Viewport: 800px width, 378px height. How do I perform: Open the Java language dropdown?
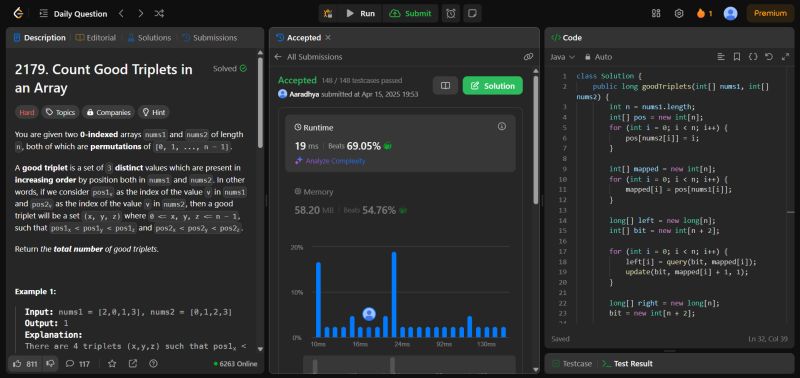click(562, 57)
